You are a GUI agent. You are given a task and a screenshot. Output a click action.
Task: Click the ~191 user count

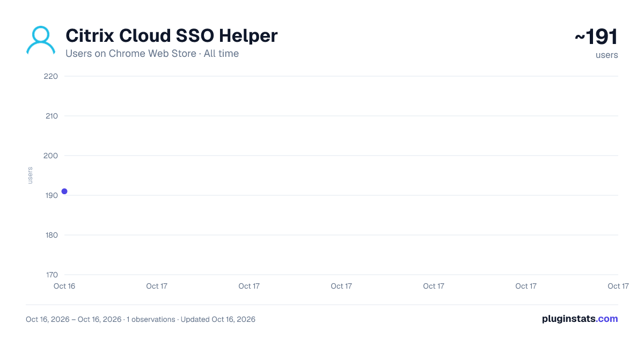tap(596, 37)
